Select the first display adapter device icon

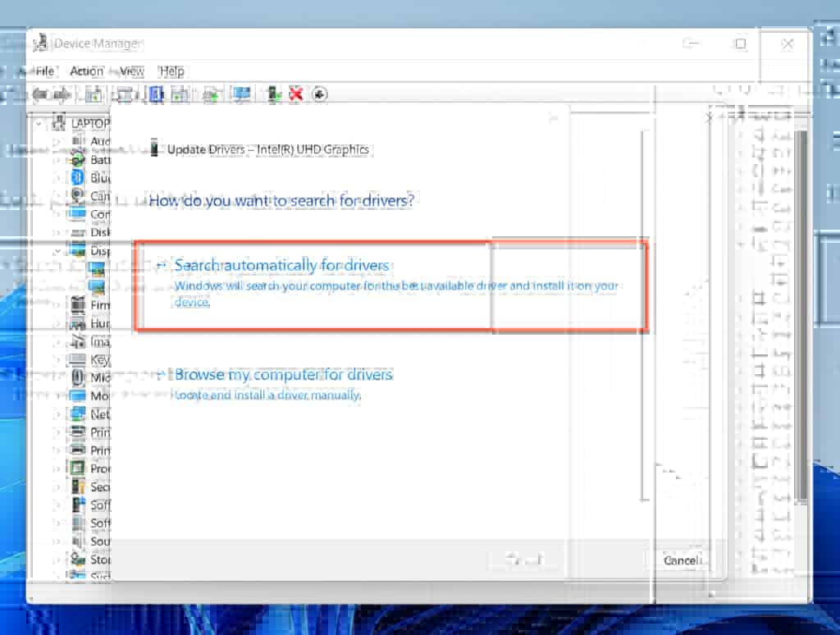coord(97,268)
